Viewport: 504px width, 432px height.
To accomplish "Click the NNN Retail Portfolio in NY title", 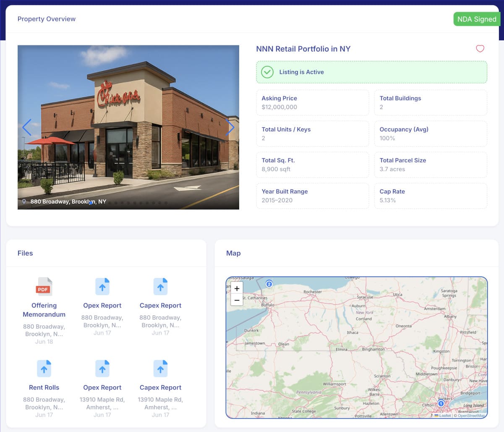I will click(303, 49).
